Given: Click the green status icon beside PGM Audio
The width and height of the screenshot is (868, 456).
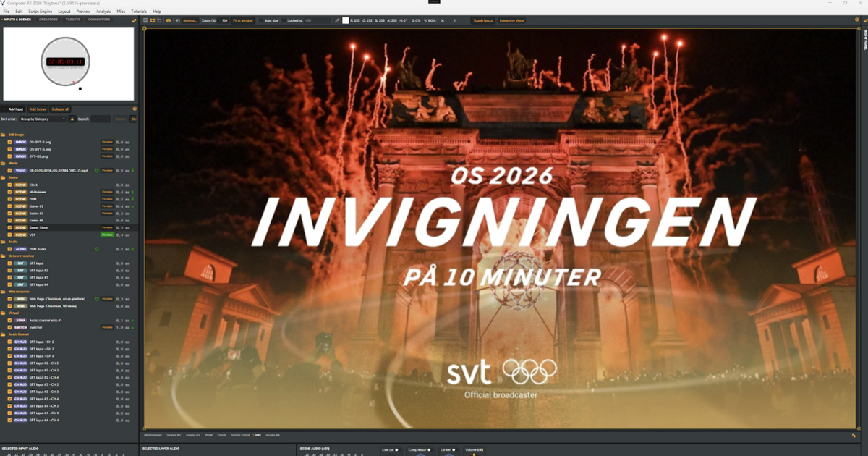Looking at the screenshot, I should 96,249.
